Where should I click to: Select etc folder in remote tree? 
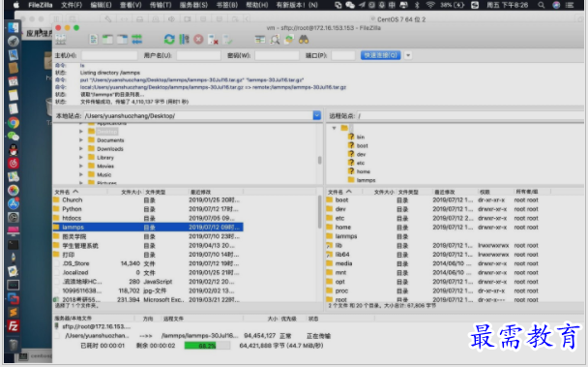click(361, 163)
